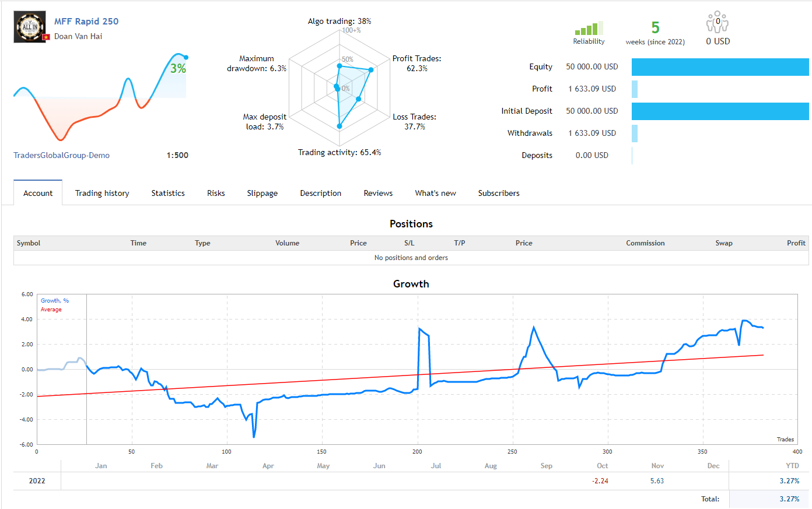Screen dimensions: 812x509
Task: Click the S/L column header
Action: [x=409, y=243]
